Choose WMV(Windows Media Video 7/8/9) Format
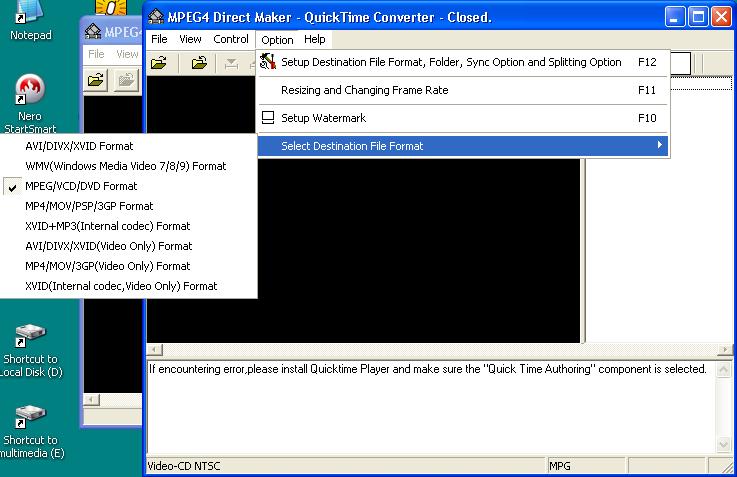737x477 pixels. click(x=129, y=166)
